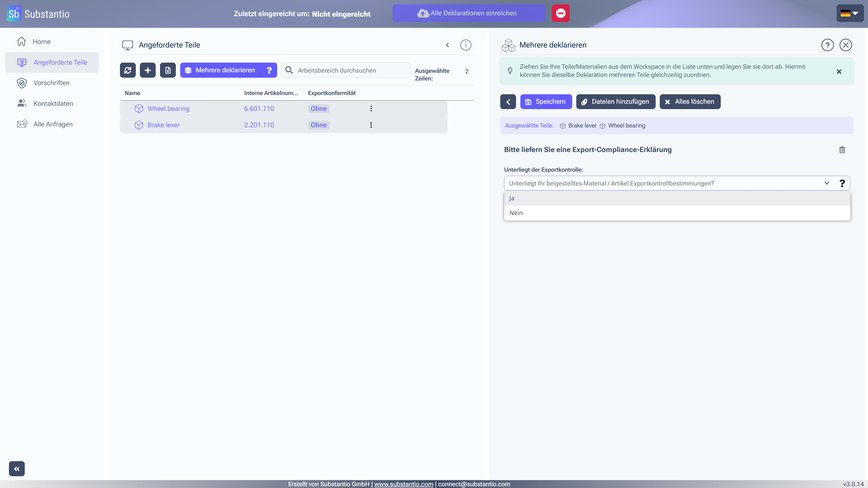This screenshot has height=488, width=868.
Task: Delete export compliance declaration with trash icon
Action: tap(842, 150)
